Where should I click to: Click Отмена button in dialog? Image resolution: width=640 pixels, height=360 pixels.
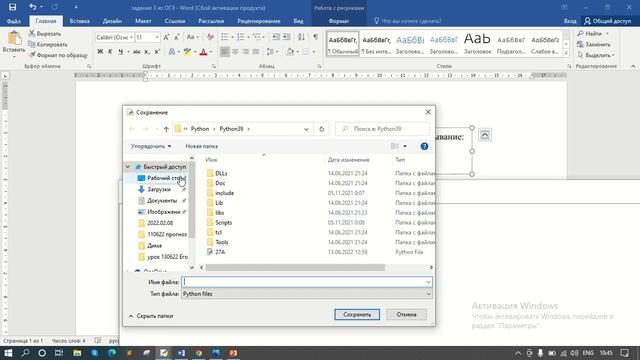[406, 315]
